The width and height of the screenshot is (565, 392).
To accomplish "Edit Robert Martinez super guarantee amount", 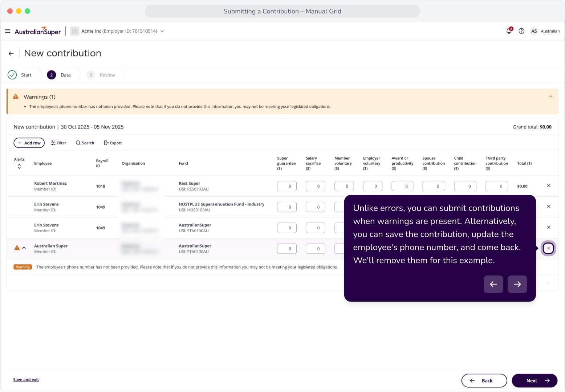I will coord(287,186).
